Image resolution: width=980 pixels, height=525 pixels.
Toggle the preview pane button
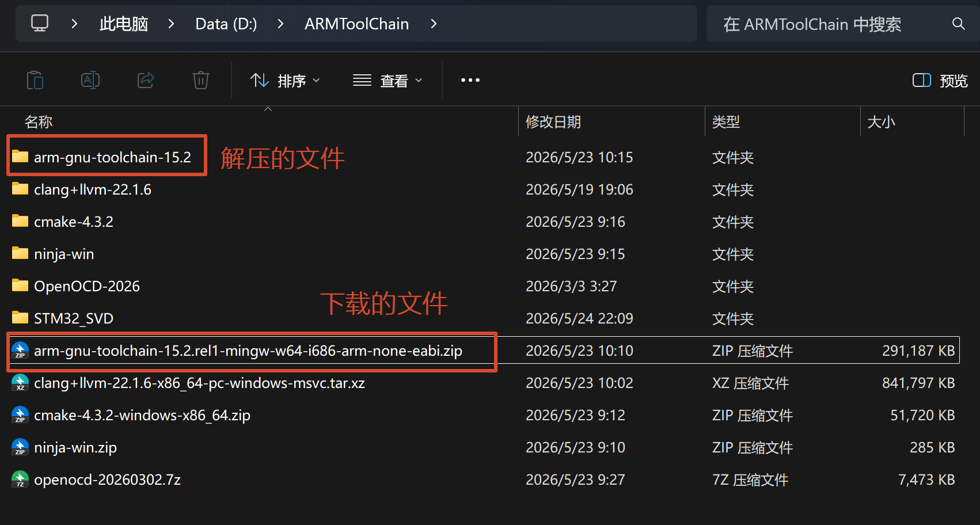pyautogui.click(x=940, y=81)
